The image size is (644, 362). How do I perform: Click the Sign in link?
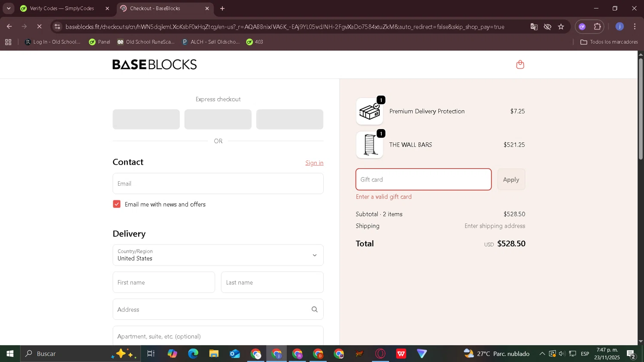314,163
